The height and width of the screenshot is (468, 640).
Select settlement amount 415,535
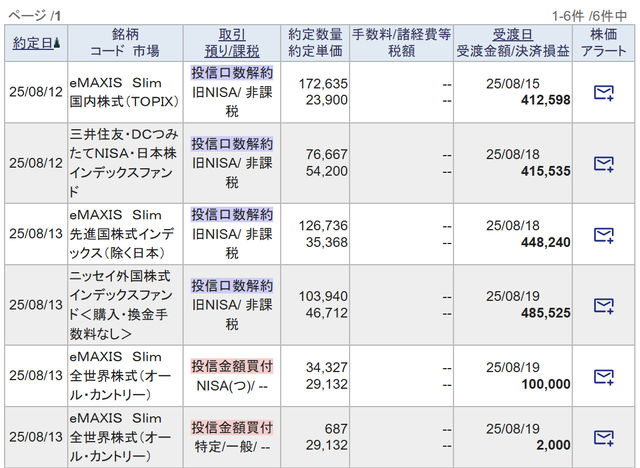click(x=545, y=171)
